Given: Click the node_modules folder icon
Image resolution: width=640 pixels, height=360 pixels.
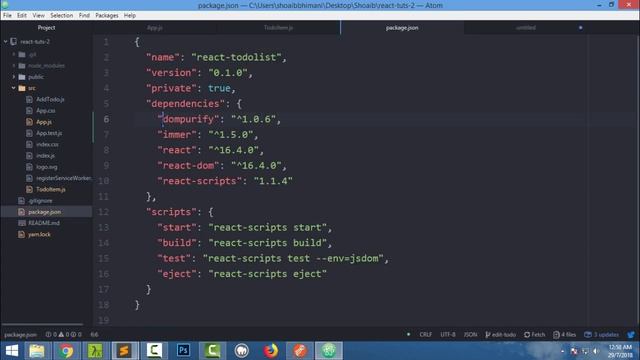Looking at the screenshot, I should coord(22,65).
